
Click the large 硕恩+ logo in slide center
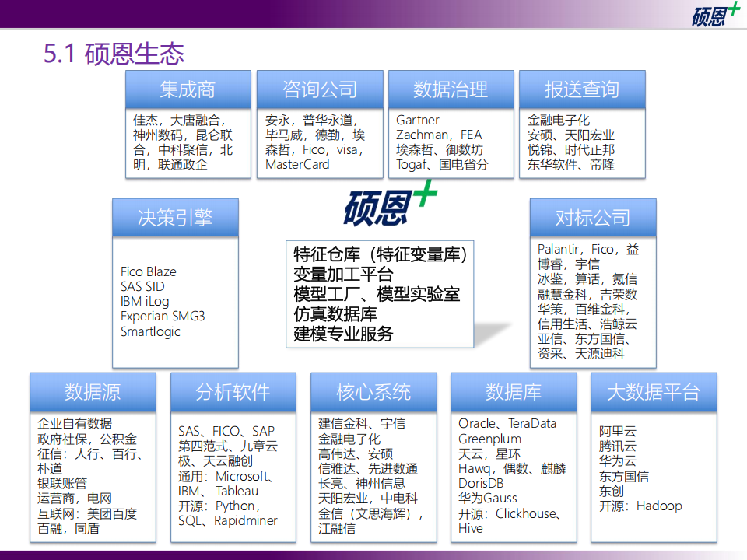(x=391, y=205)
